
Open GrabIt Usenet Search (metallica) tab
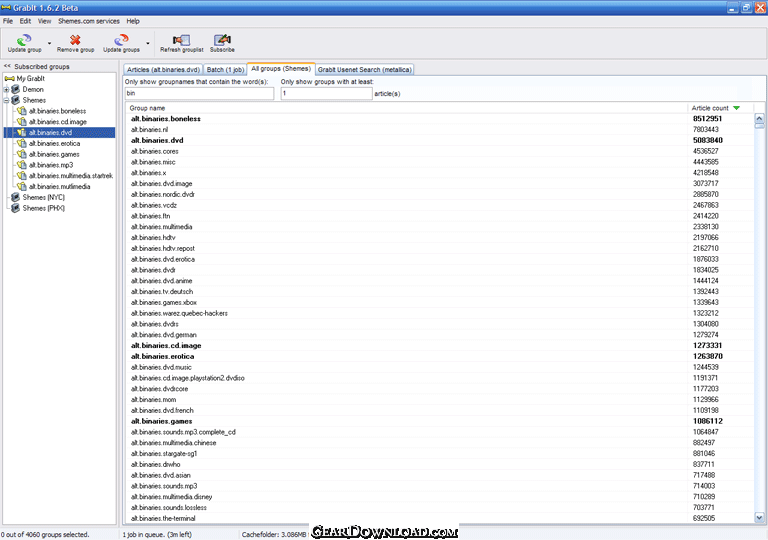pos(364,70)
